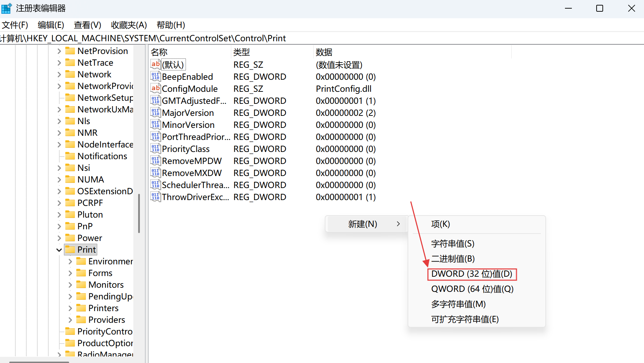
Task: Expand the Power registry key
Action: 59,238
